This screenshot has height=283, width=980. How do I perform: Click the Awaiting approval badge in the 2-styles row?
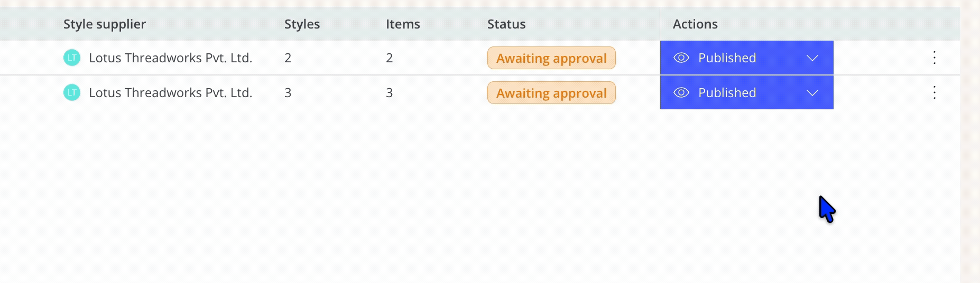(x=551, y=58)
